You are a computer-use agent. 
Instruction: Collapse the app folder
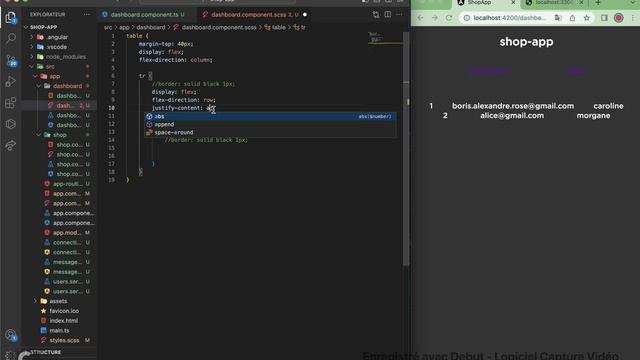(x=35, y=76)
